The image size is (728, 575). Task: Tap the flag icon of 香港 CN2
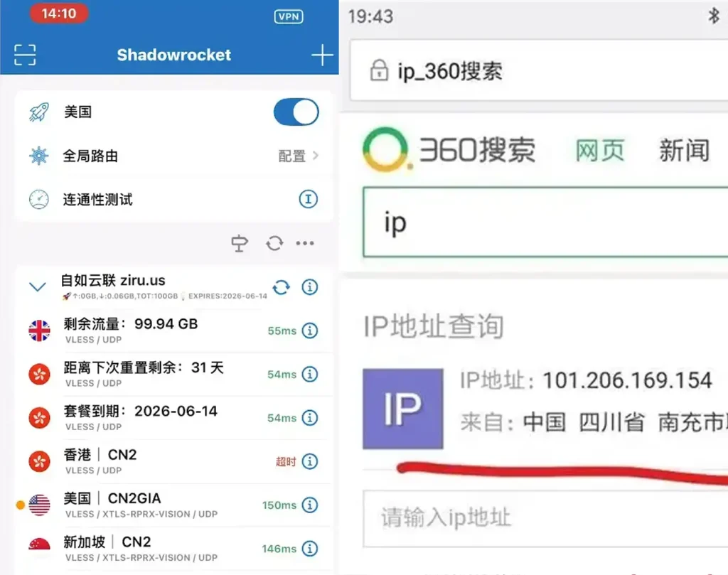coord(40,461)
